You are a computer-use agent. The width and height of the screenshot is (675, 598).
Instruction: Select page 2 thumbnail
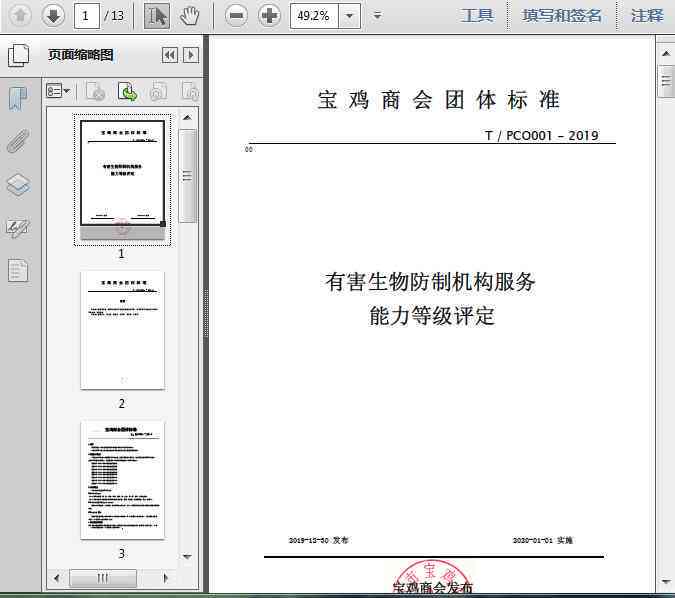tap(122, 330)
